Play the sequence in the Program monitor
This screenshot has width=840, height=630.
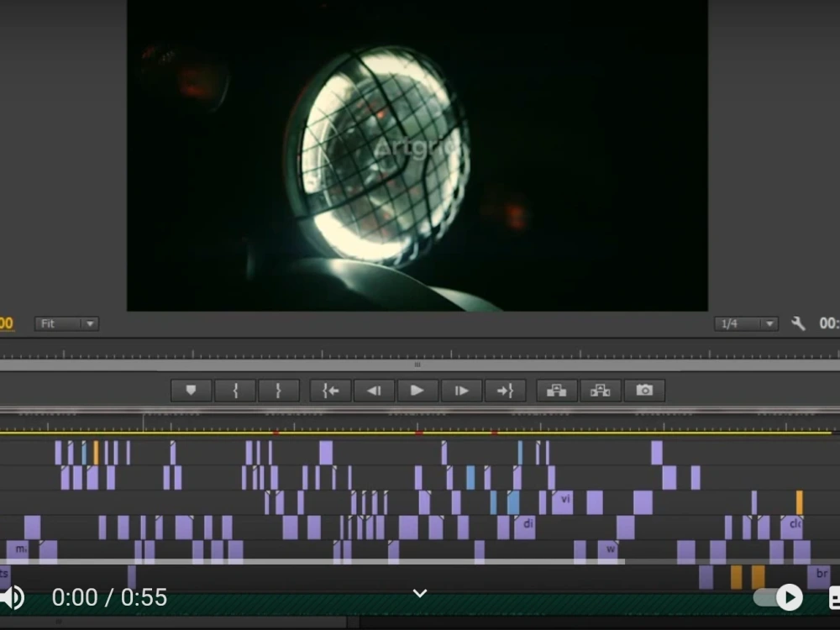(417, 391)
